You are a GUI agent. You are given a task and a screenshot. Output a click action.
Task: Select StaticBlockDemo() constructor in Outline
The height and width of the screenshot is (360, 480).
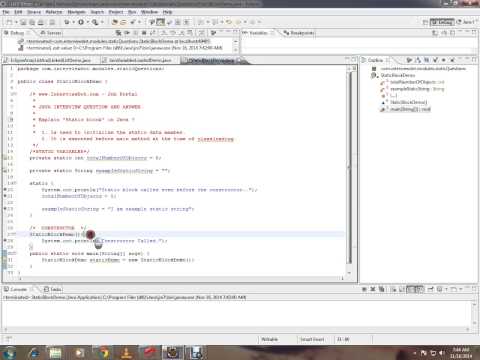coord(404,102)
